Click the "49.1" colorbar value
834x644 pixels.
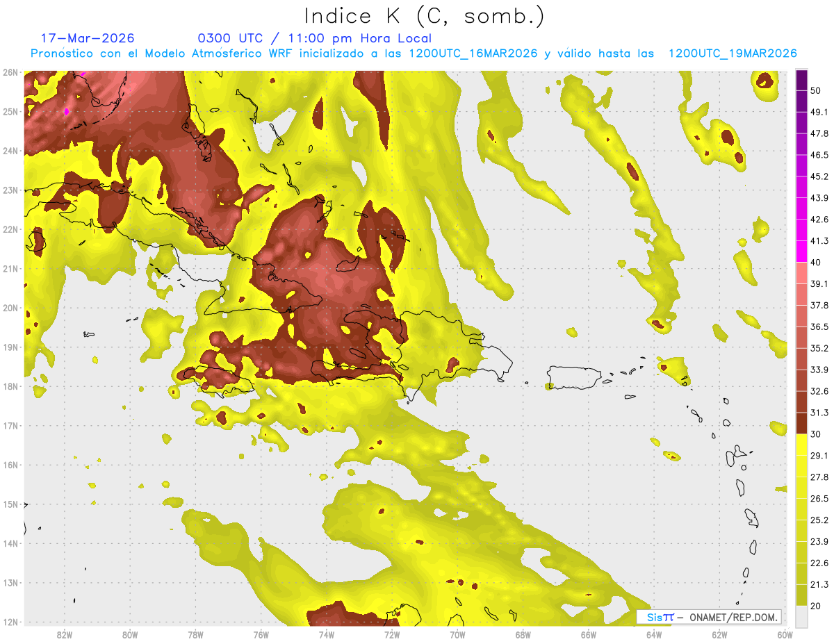[x=820, y=112]
